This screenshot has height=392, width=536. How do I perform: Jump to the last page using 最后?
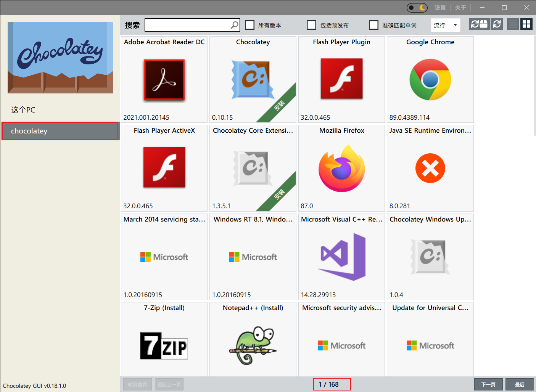[519, 384]
